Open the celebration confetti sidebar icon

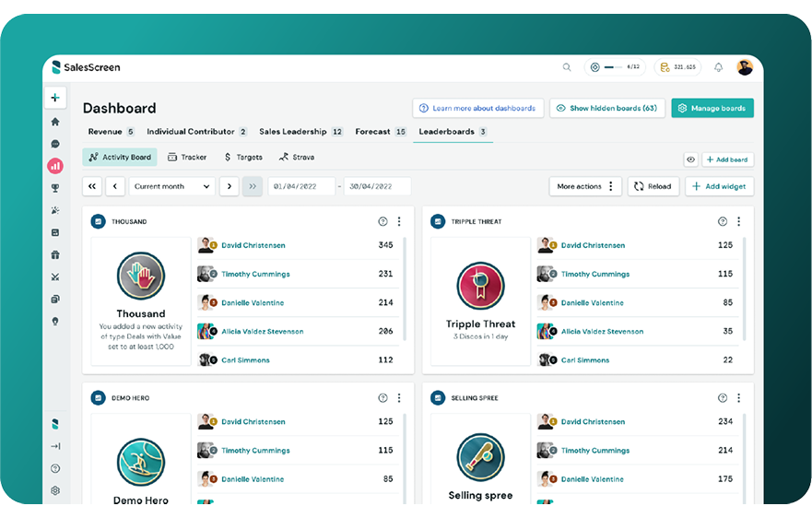point(55,210)
